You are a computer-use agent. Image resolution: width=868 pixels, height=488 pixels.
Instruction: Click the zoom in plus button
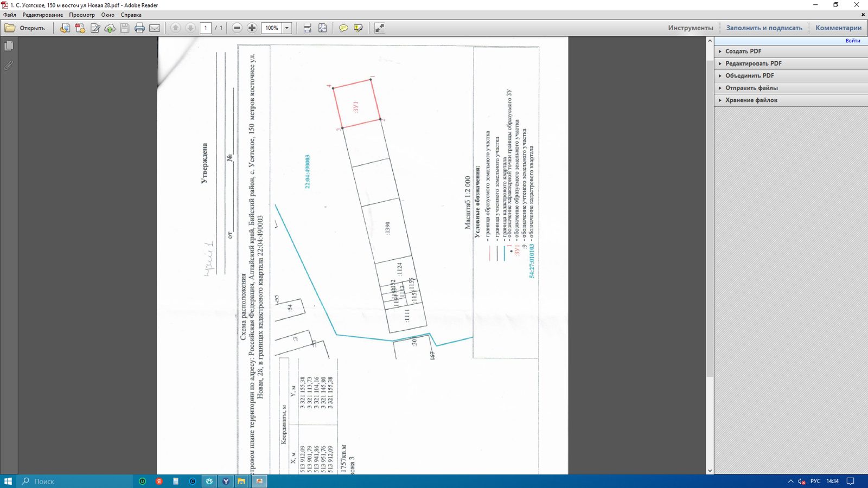pos(252,28)
